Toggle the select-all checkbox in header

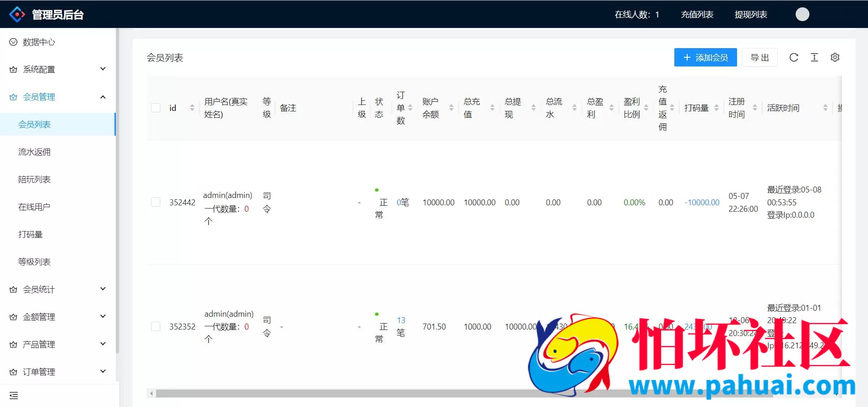pyautogui.click(x=156, y=108)
